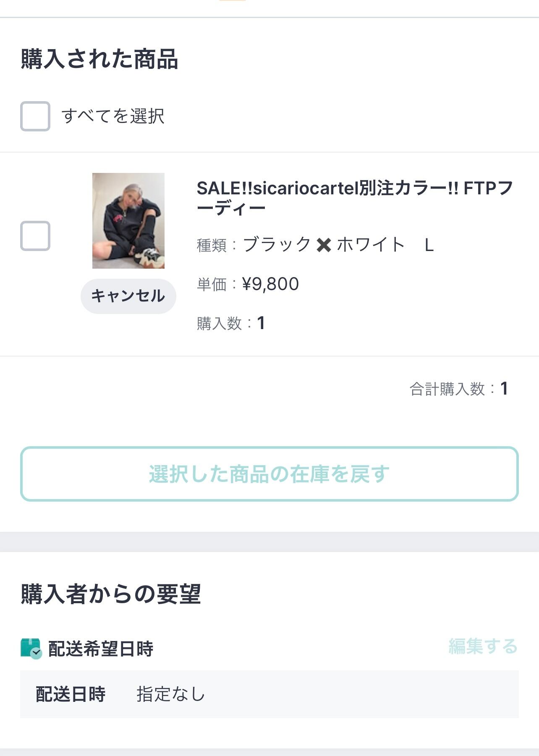Click the 購入者からの要望 section heading
This screenshot has width=539, height=756.
point(111,594)
